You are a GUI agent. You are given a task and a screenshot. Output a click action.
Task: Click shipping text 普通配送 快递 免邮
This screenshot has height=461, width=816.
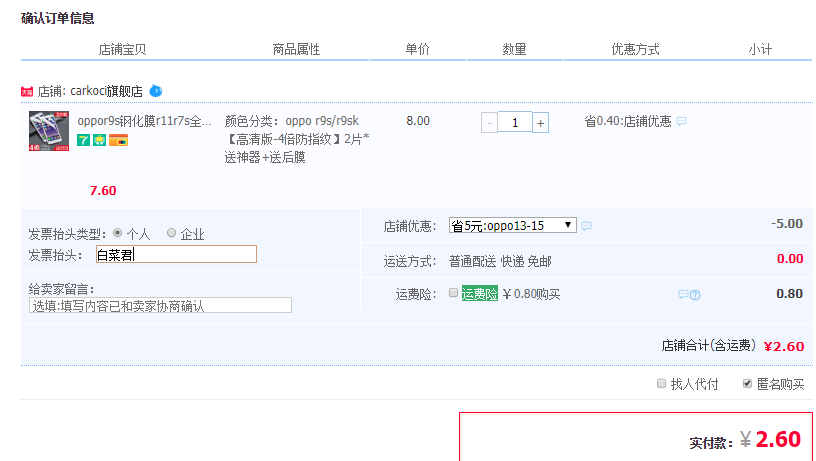point(500,261)
